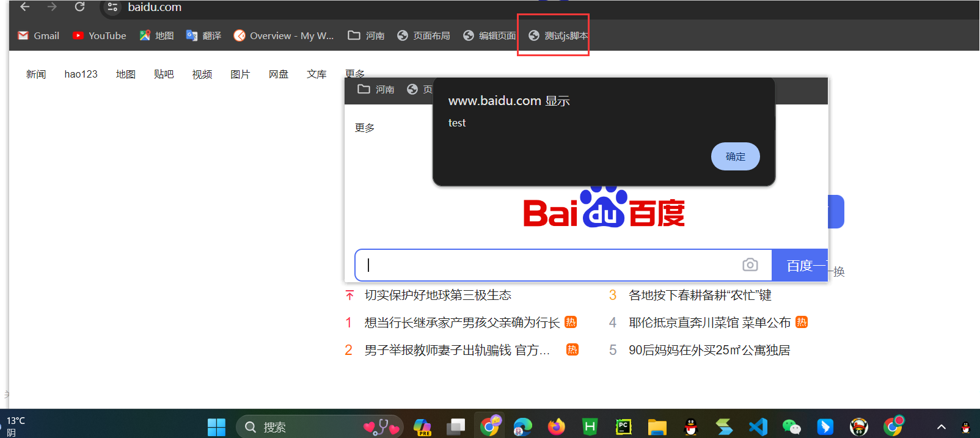Open the 图片 navigation link
This screenshot has width=980, height=438.
coord(240,74)
